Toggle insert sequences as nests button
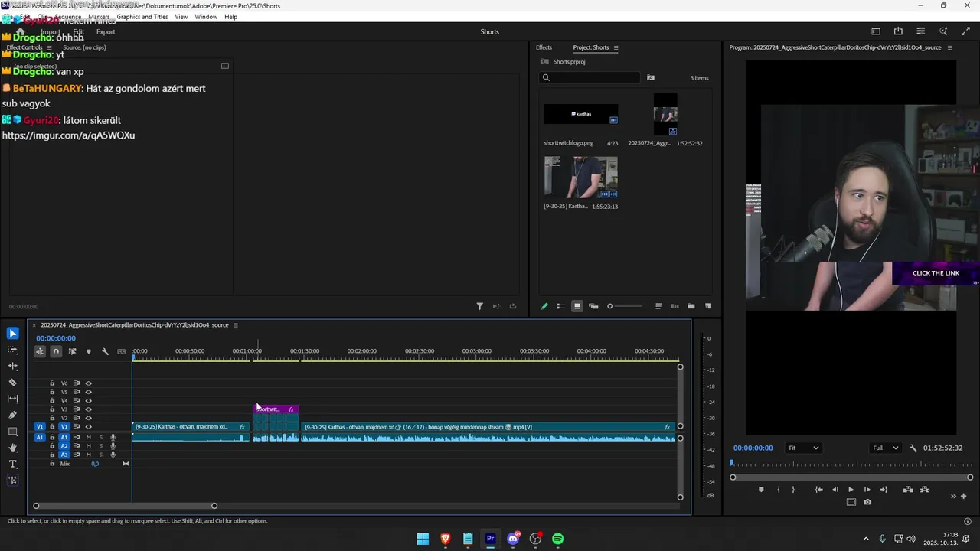The height and width of the screenshot is (551, 980). coord(40,351)
